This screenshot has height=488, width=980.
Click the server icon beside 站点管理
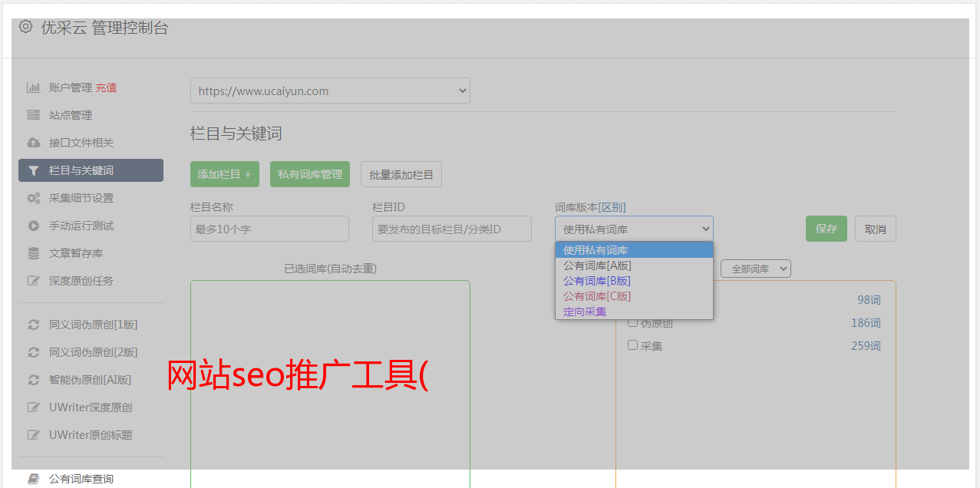[x=34, y=115]
